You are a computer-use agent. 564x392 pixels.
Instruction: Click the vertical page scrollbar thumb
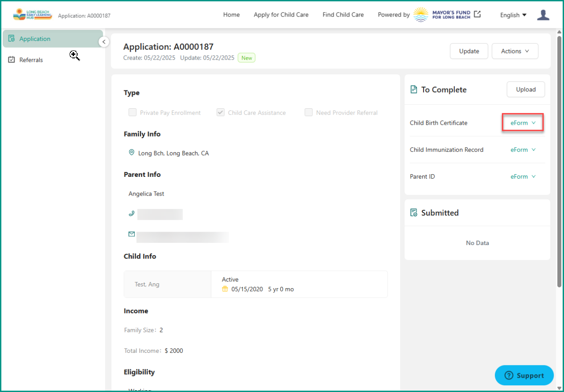coord(560,161)
